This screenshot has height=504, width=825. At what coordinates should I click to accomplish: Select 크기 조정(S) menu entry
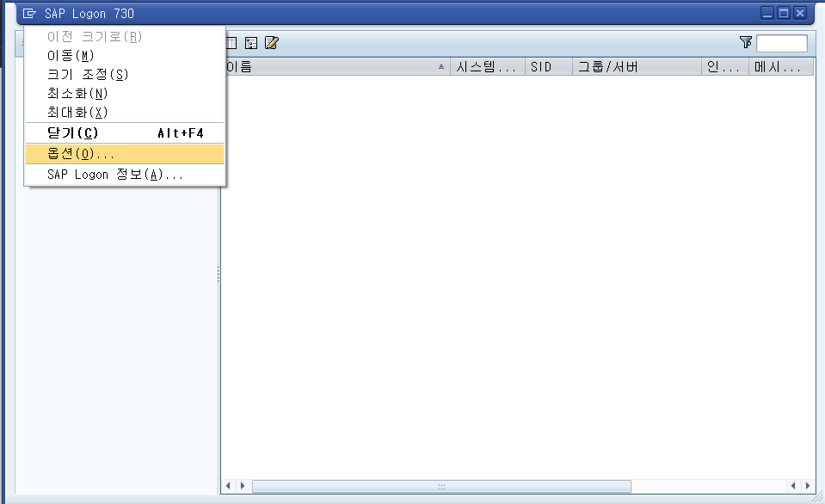click(x=125, y=74)
